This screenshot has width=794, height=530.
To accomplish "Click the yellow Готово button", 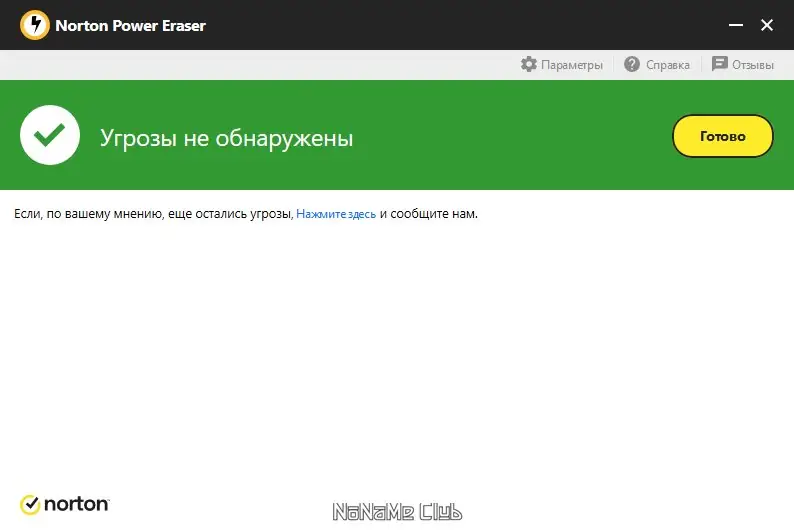I will point(723,136).
